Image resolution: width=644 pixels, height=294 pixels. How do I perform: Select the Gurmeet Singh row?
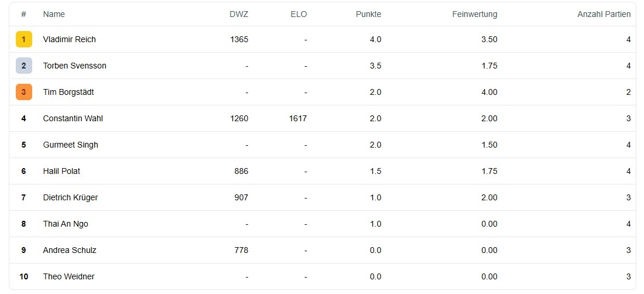pos(70,145)
